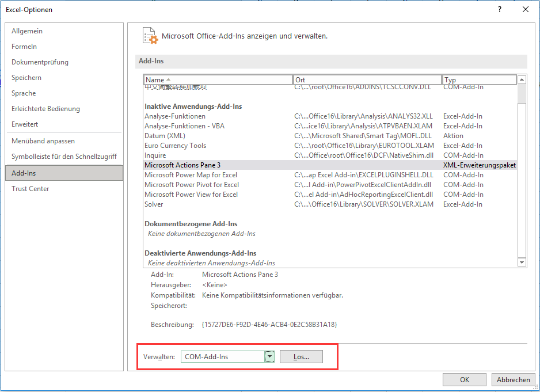
Task: Open the Verwalten COM-Add-Ins dropdown
Action: point(269,356)
